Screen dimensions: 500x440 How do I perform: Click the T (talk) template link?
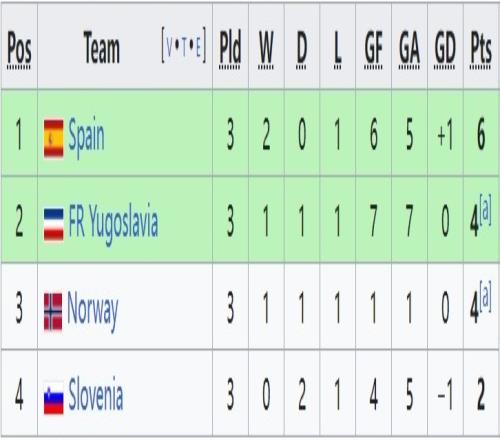tap(184, 47)
